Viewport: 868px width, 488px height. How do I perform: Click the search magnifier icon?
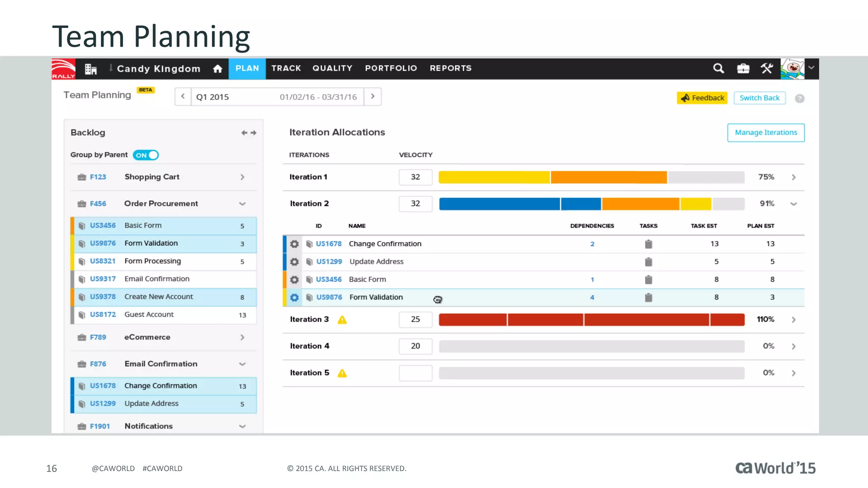pos(718,68)
